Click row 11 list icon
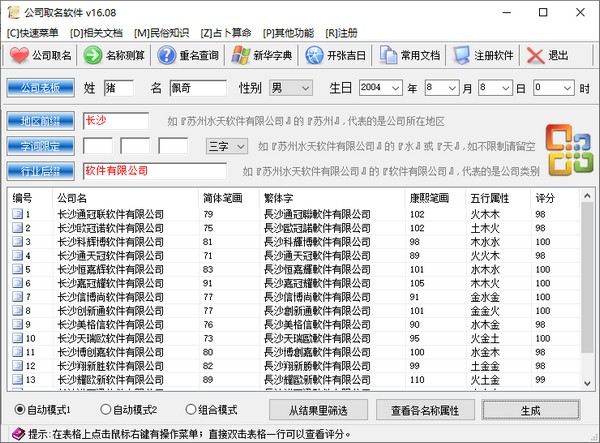Viewport: 600px width, 443px height. point(18,351)
